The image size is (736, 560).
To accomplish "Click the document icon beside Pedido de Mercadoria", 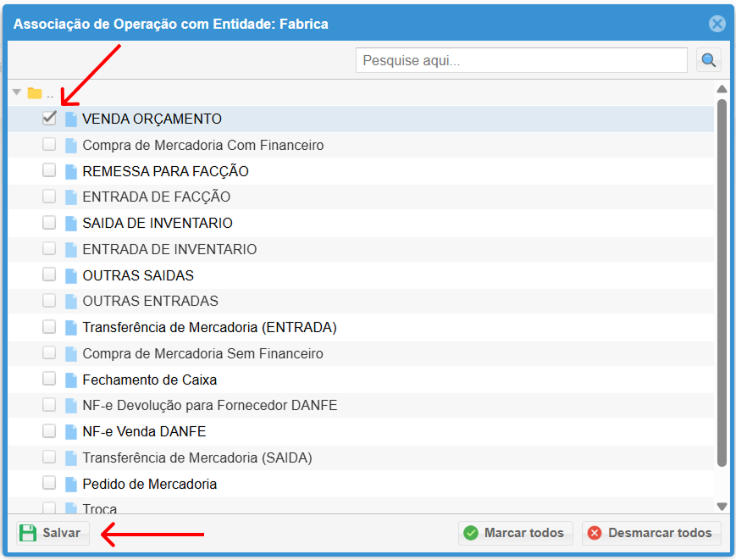I will [x=71, y=485].
